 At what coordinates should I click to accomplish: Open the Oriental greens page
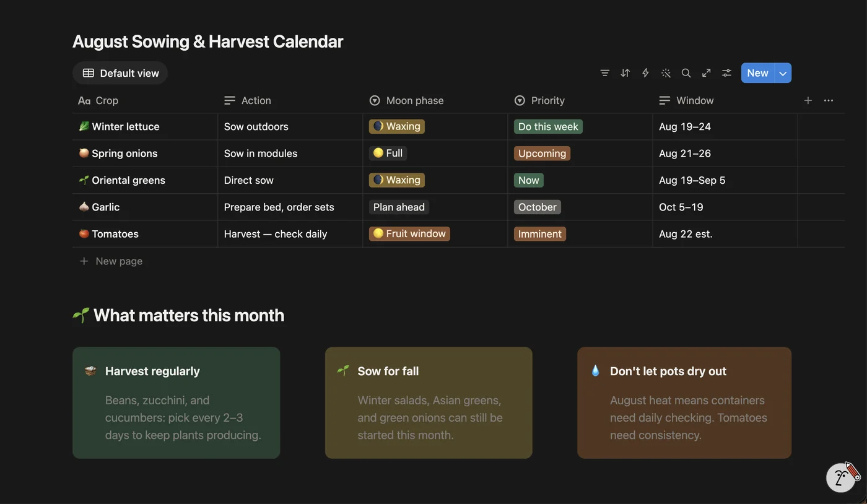pyautogui.click(x=128, y=180)
